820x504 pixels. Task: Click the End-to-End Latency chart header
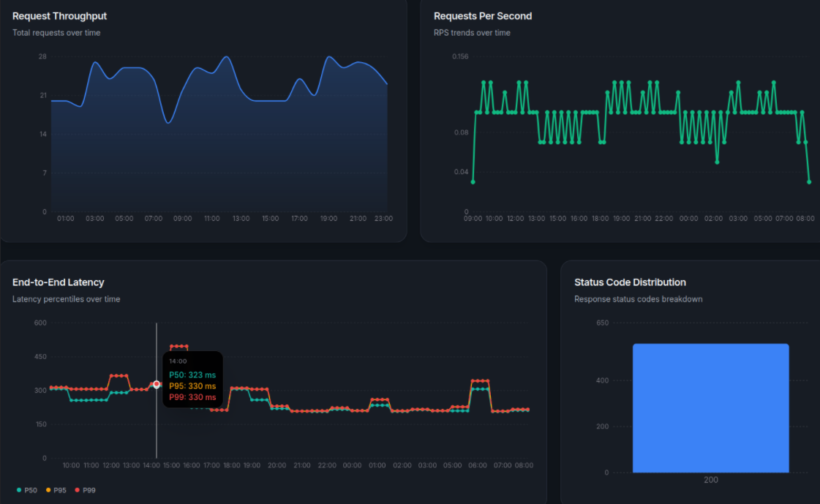pos(58,282)
